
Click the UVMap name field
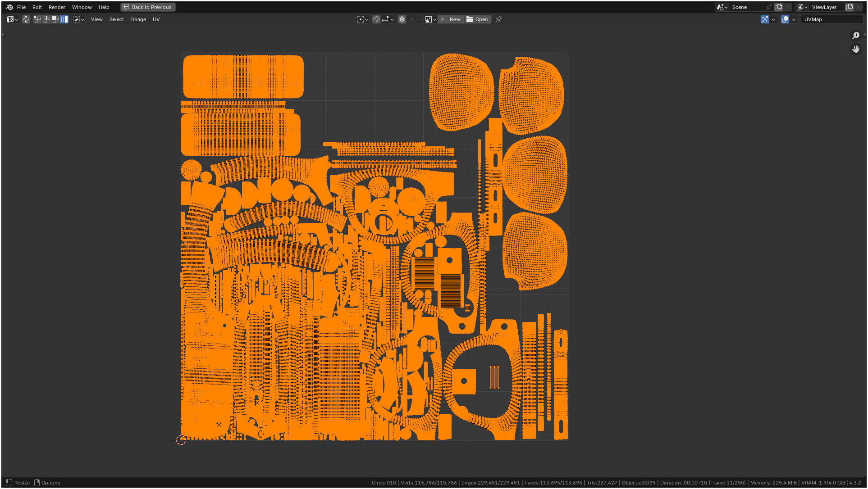click(831, 19)
